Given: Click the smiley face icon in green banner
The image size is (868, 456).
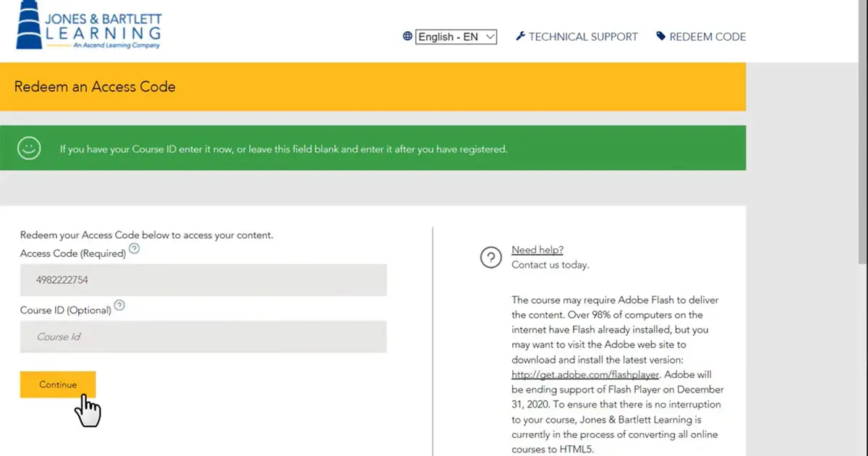Looking at the screenshot, I should click(x=28, y=148).
